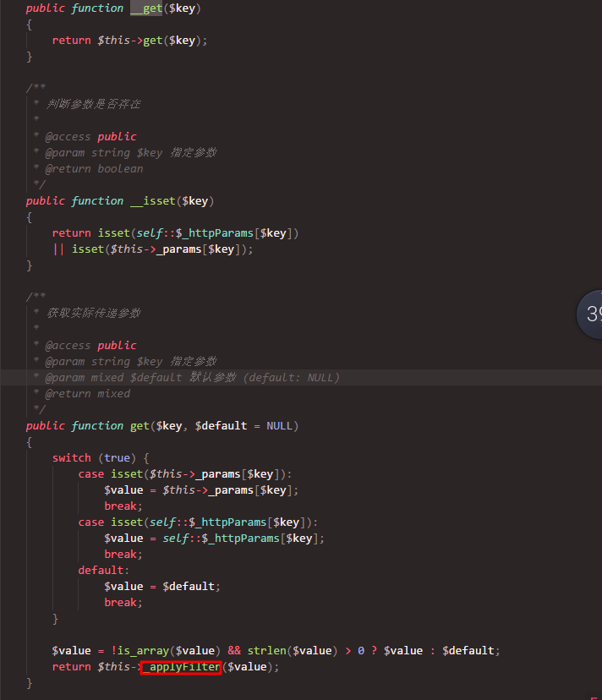Image resolution: width=602 pixels, height=700 pixels.
Task: Click the comment text '判断参数是否存在'
Action: tap(93, 104)
